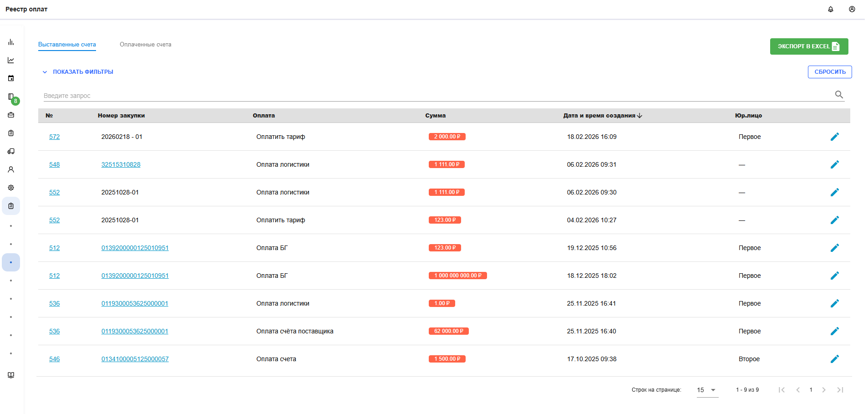Go to the next page arrow

click(824, 390)
